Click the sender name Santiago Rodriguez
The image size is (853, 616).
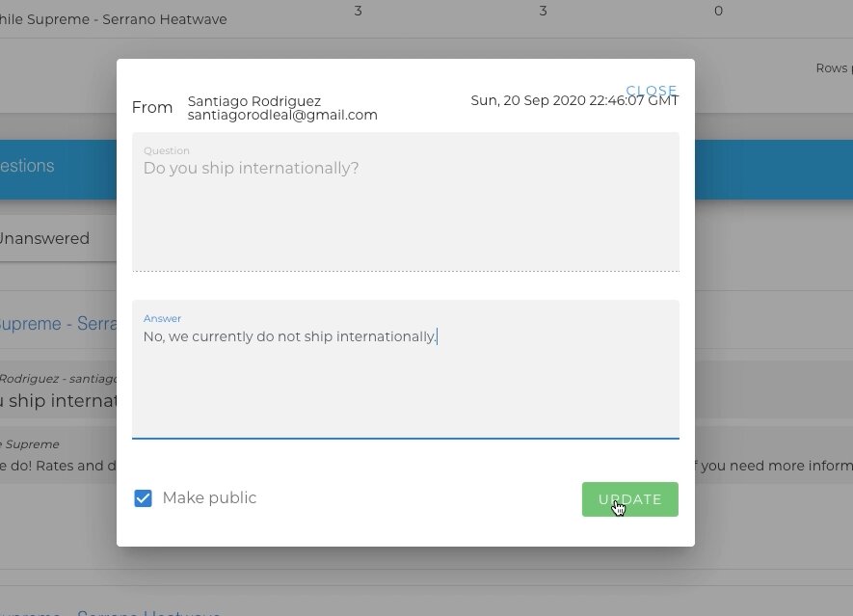pos(253,100)
